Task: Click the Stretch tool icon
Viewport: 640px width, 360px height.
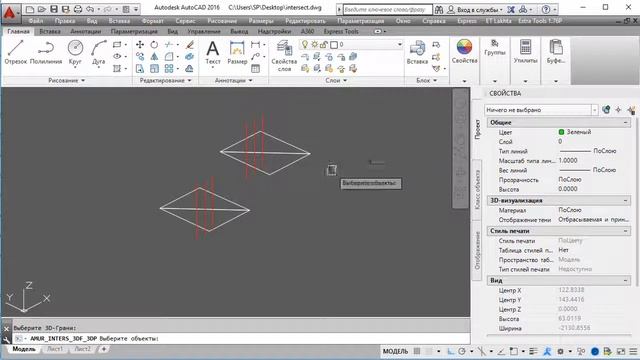Action: pos(140,69)
